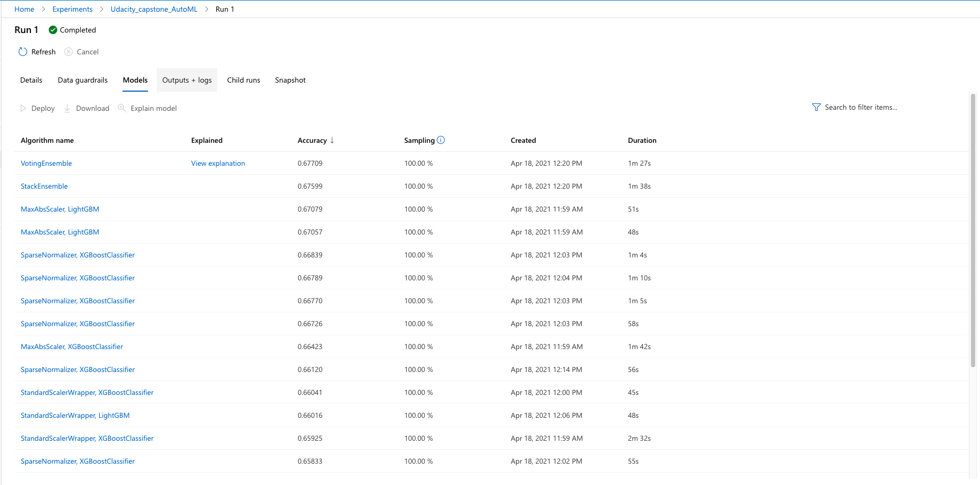Open Udacity_capstone_AutoML breadcrumb link
The width and height of the screenshot is (980, 485).
[x=154, y=9]
